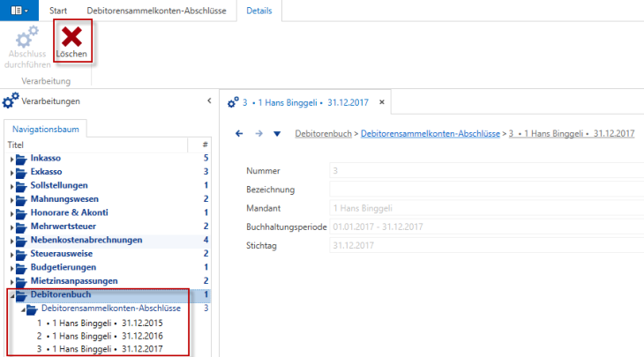Viewport: 644px width, 357px height.
Task: Click the Mietzinsanpassungen folder icon
Action: [21, 282]
